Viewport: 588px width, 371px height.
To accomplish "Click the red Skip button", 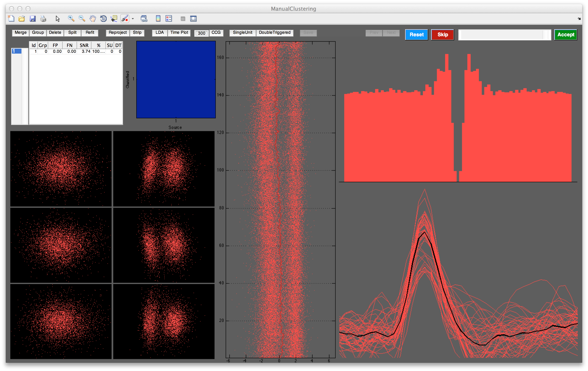I will coord(442,35).
